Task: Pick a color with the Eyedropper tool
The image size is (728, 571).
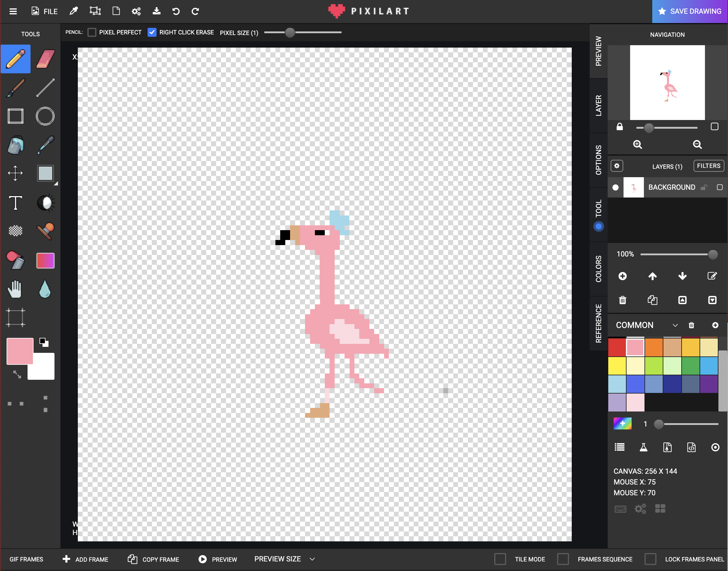Action: coord(45,145)
